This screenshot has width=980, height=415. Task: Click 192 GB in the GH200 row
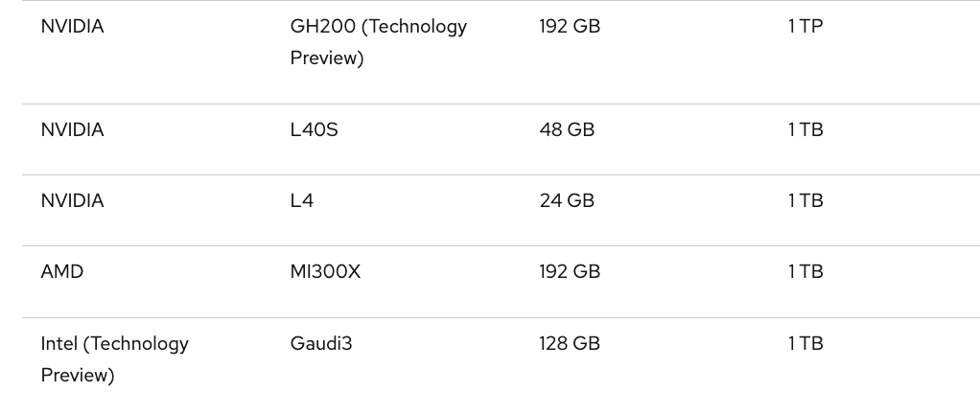(x=570, y=27)
